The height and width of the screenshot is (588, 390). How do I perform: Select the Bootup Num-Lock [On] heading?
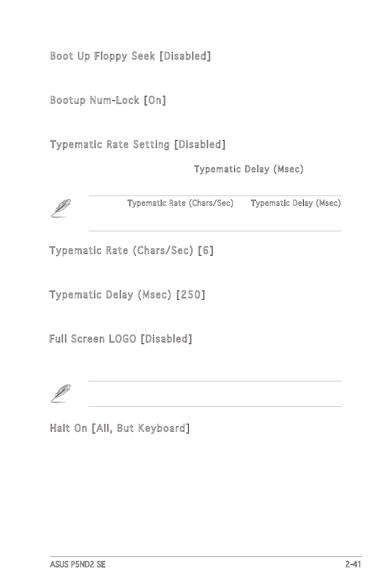pyautogui.click(x=108, y=100)
